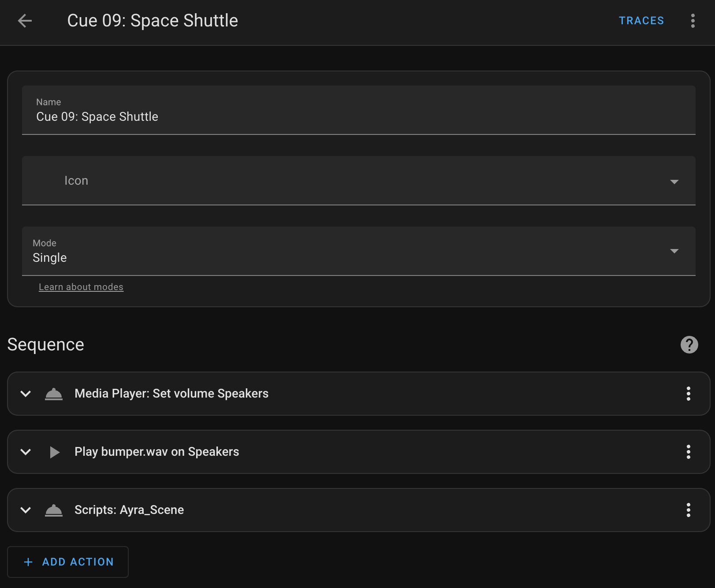This screenshot has width=715, height=588.
Task: Click service bell icon on Ayra_Scene action
Action: [54, 510]
